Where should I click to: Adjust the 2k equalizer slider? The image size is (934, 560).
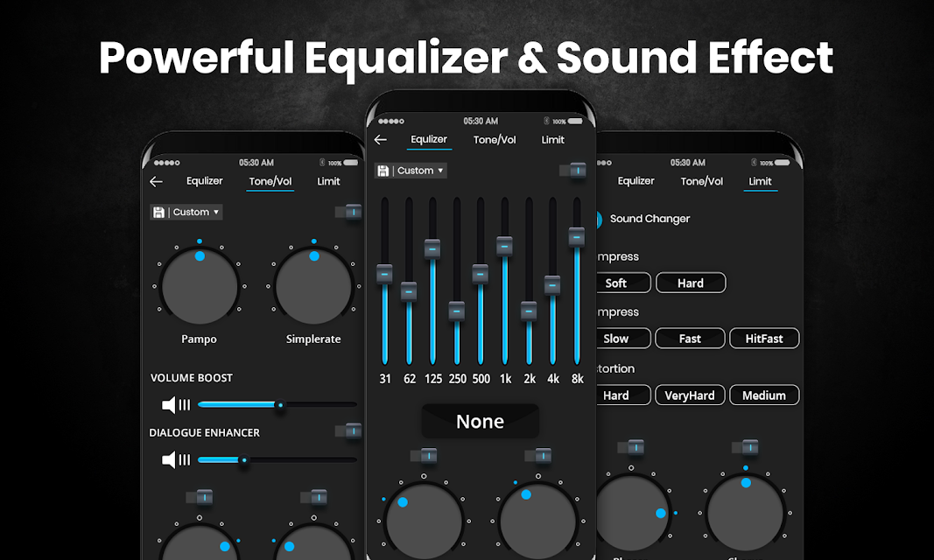(x=529, y=281)
